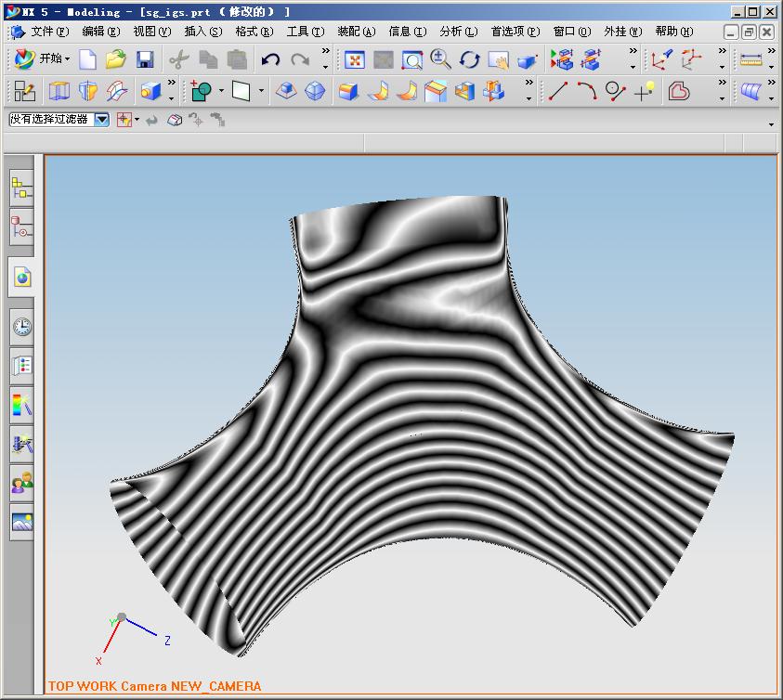783x700 pixels.
Task: Expand the dropdown arrow beside the Unite icon
Action: click(221, 91)
